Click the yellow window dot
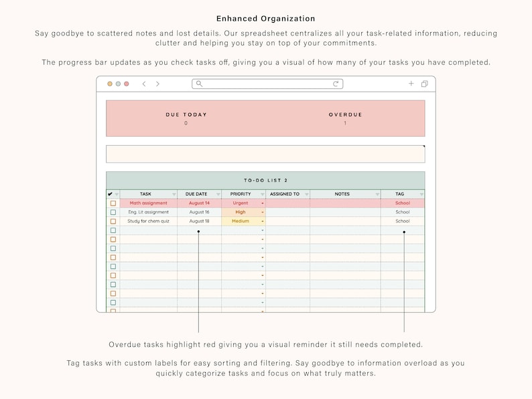Image resolution: width=532 pixels, height=399 pixels. (110, 84)
